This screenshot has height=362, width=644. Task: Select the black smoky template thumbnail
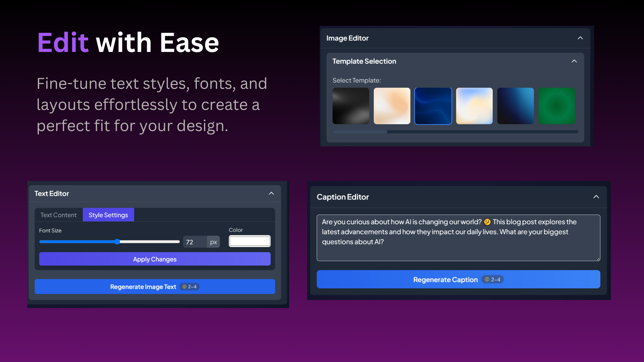click(351, 106)
